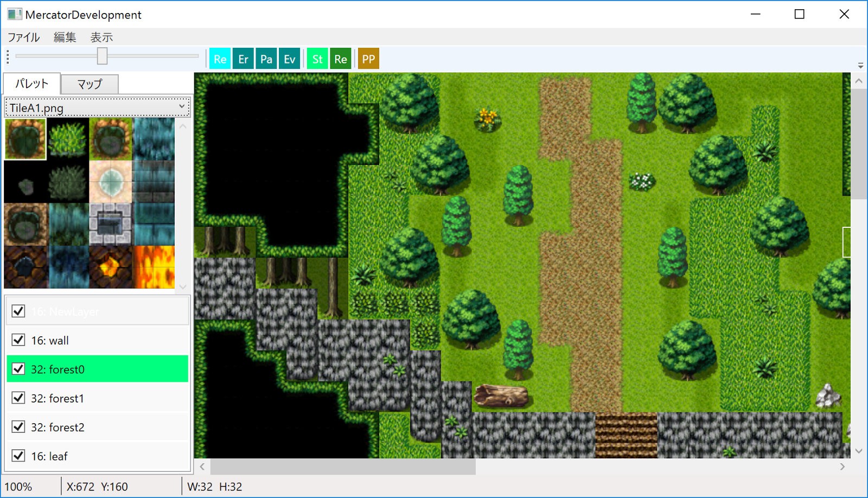Select the 32: forest2 layer name
The width and height of the screenshot is (868, 498).
(x=58, y=427)
